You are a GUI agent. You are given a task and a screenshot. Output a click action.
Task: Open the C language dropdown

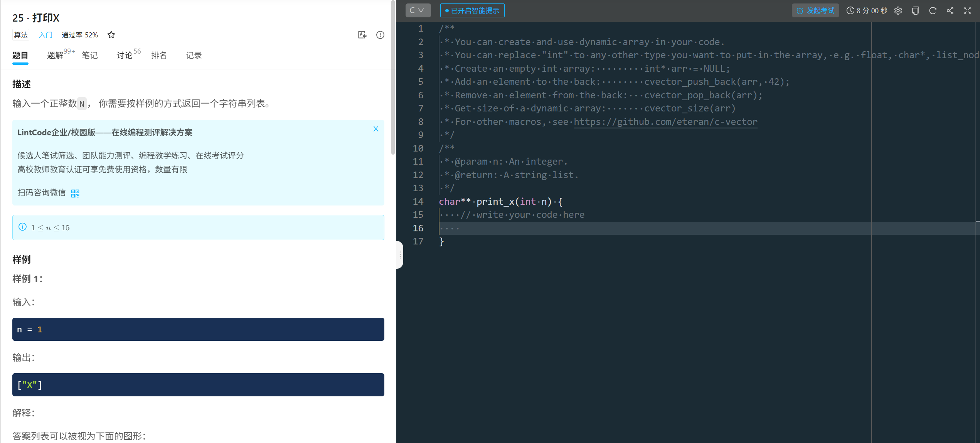coord(418,10)
